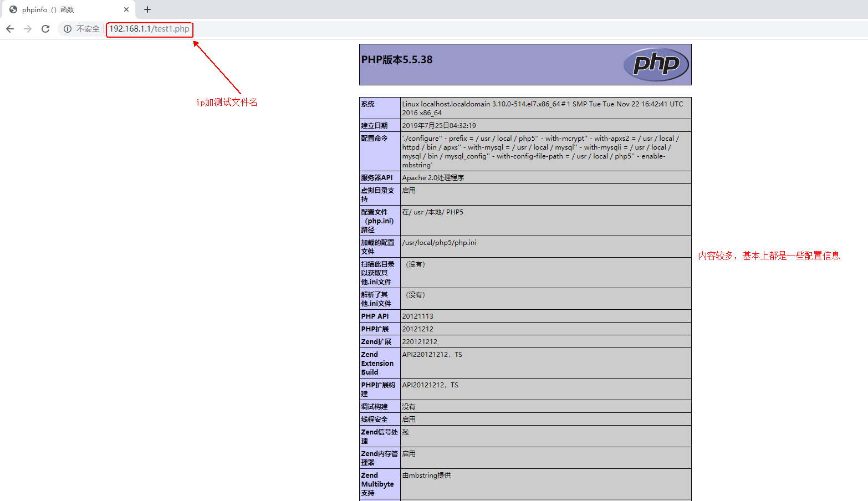
Task: Click the 不安全 security label
Action: [88, 29]
